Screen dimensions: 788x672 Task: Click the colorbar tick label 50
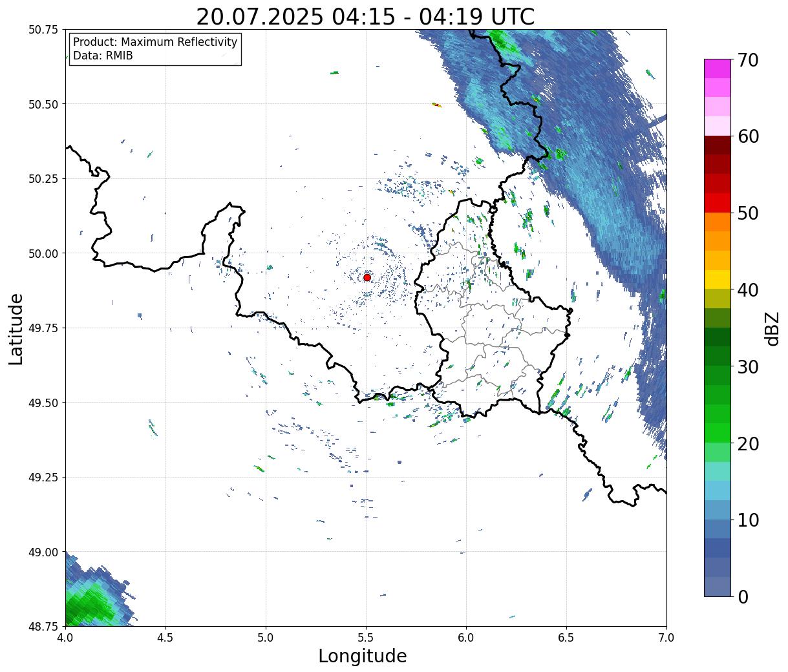click(747, 213)
